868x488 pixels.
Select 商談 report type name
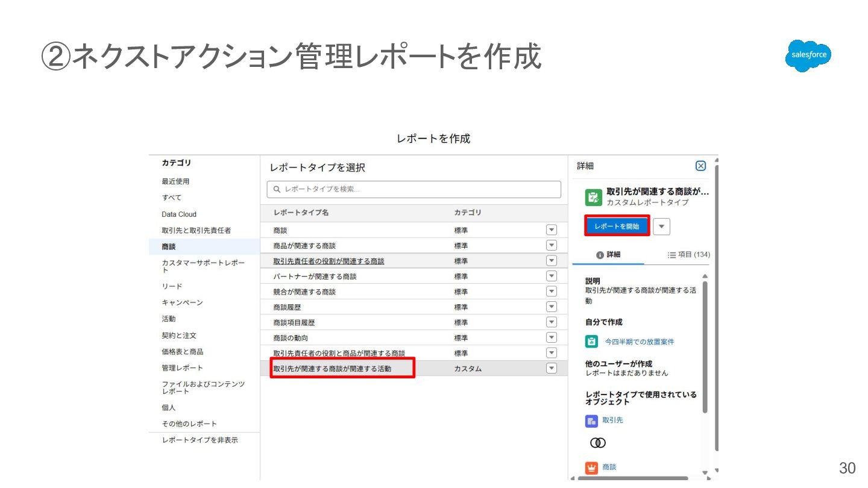click(x=280, y=230)
